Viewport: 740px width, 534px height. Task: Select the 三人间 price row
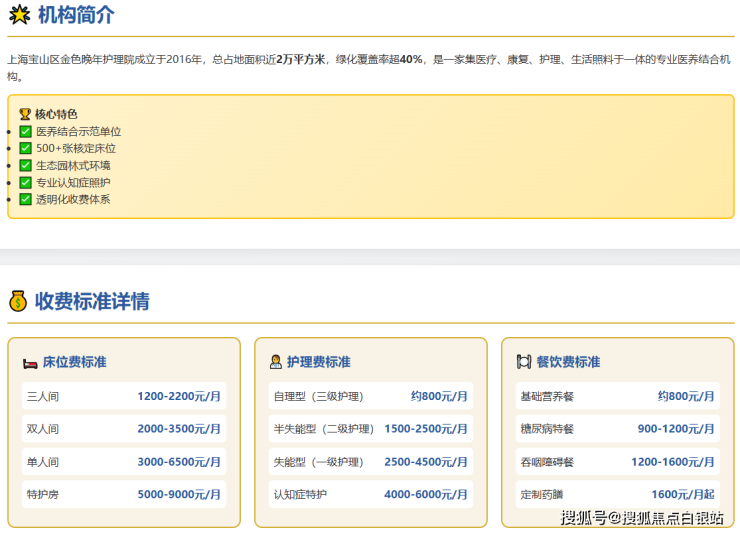123,396
